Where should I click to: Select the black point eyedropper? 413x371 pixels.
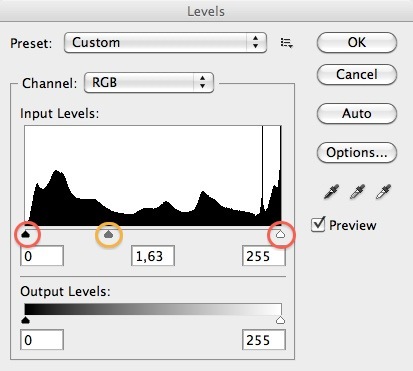[x=331, y=192]
